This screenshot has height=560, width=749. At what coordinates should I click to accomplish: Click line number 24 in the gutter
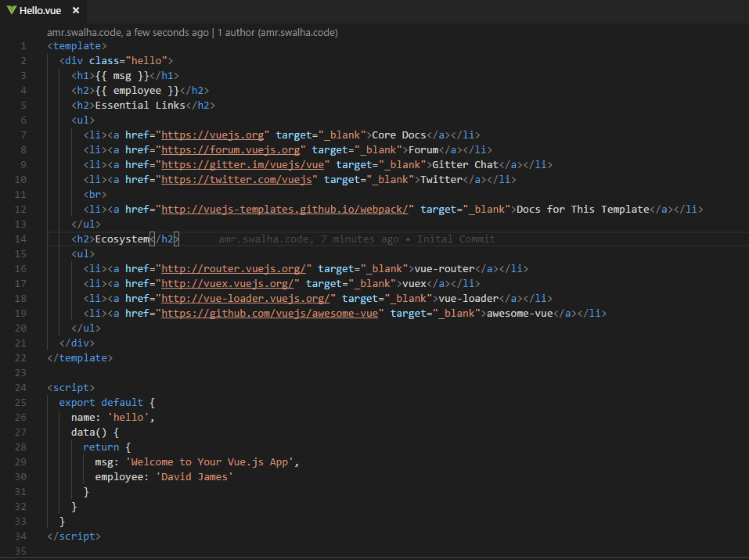20,388
